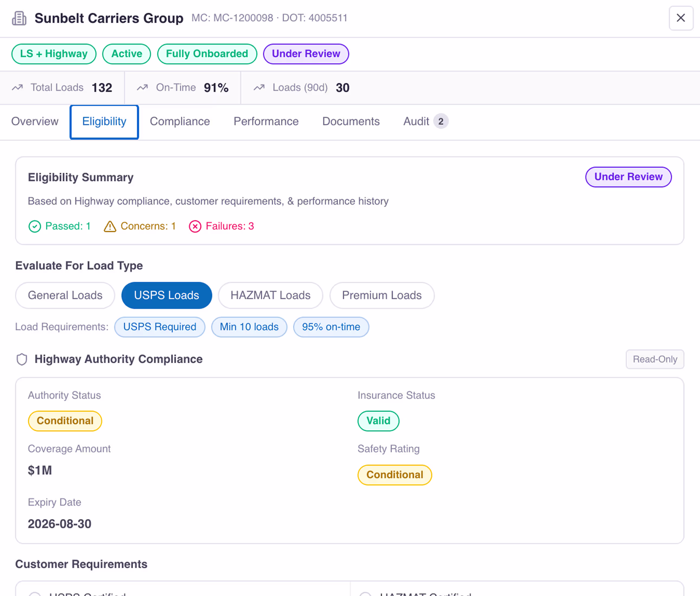Click the LS + Highway badge
Screen dimensions: 700x596
tap(54, 54)
